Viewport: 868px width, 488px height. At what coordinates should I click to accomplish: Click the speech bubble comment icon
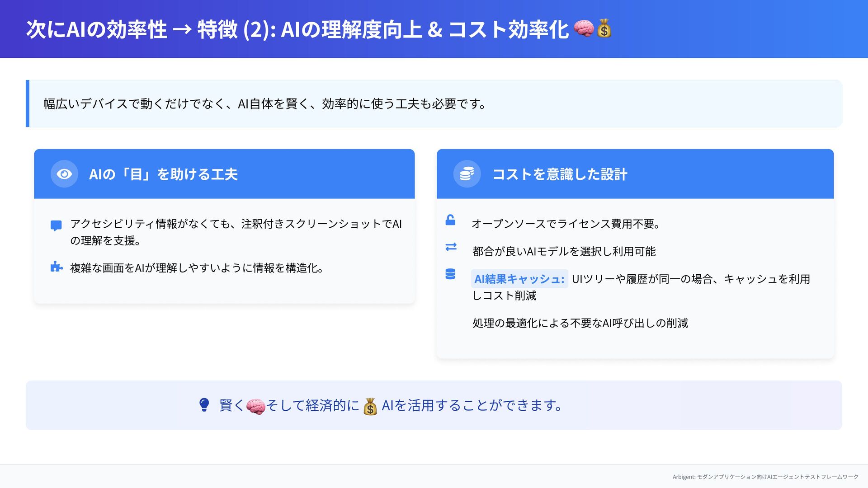click(56, 225)
